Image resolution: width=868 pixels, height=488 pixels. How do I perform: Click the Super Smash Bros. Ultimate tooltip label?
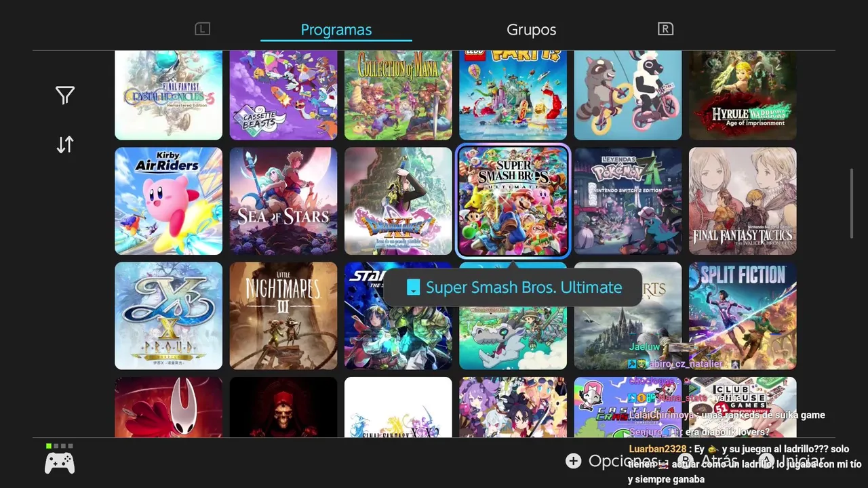pos(524,287)
